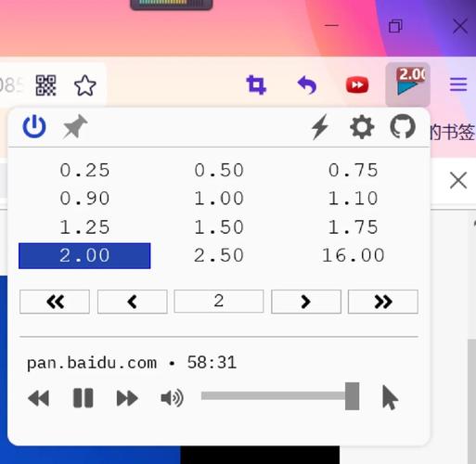Pin the speed popup with pushpin icon
The image size is (476, 464).
tap(75, 126)
